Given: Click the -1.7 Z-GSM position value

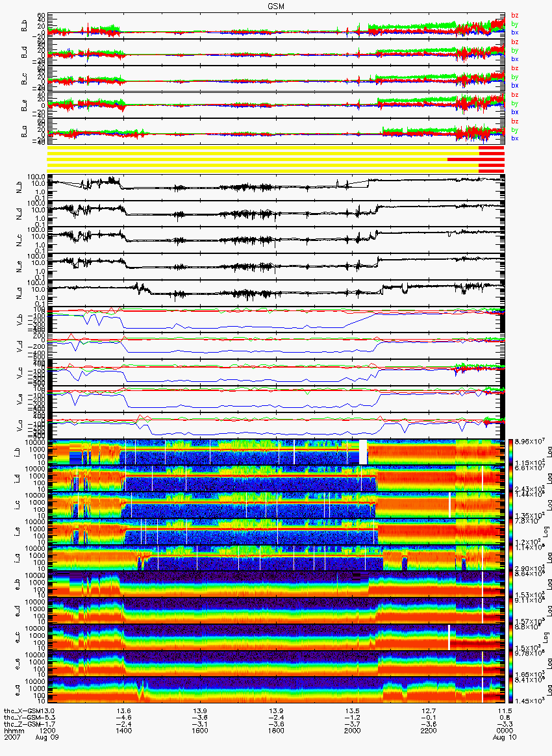Looking at the screenshot, I should (49, 725).
